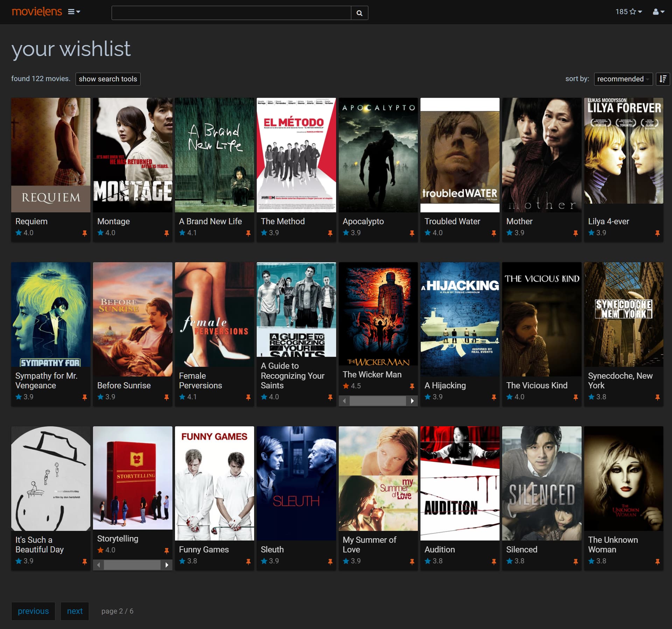This screenshot has width=672, height=629.
Task: Click the star icon under Troubled Water
Action: pyautogui.click(x=428, y=233)
